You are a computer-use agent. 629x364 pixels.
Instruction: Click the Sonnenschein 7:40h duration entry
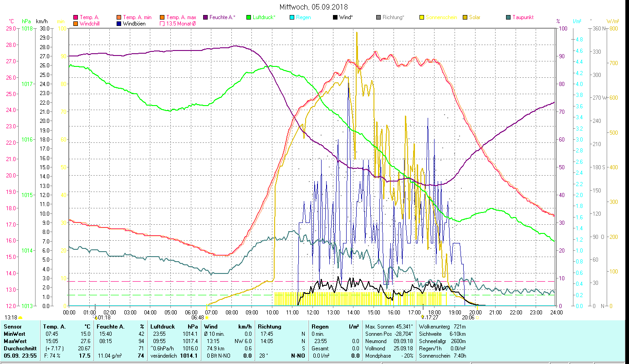tap(442, 356)
